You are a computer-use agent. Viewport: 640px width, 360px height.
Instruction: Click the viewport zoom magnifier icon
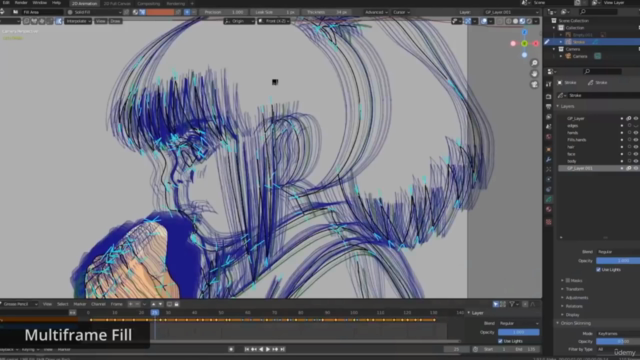coord(534,63)
